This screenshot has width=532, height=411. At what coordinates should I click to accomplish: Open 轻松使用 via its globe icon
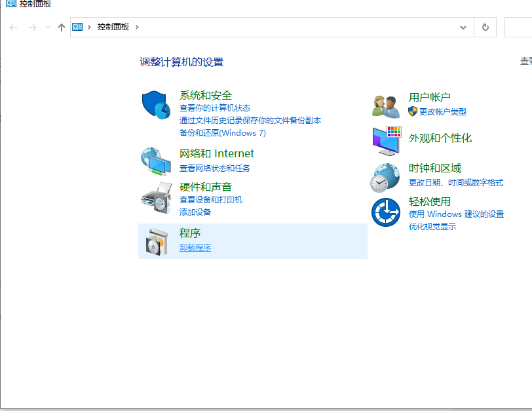point(385,212)
